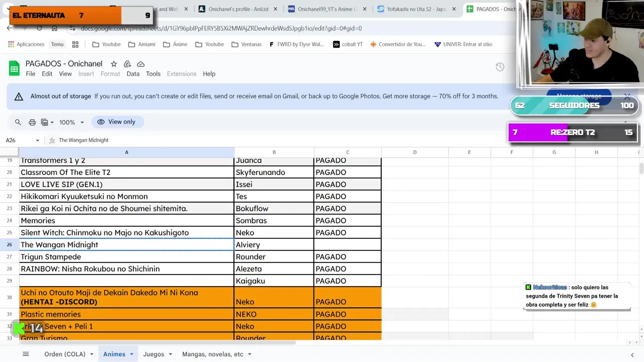
Task: Click the print icon
Action: [32, 122]
